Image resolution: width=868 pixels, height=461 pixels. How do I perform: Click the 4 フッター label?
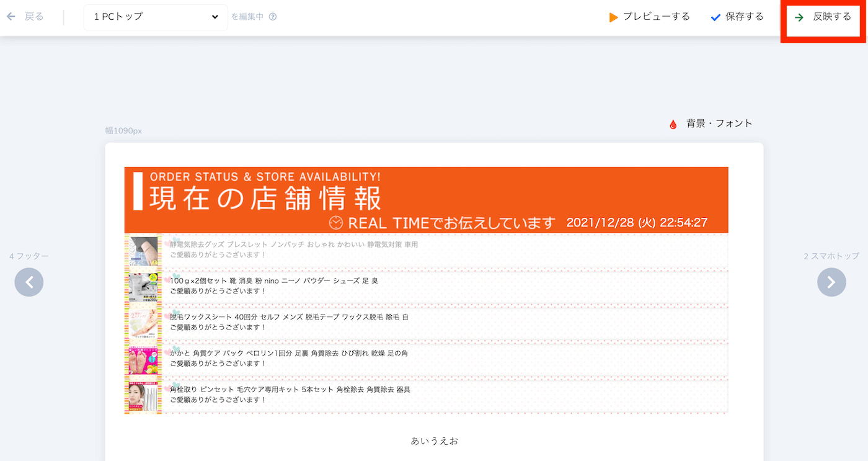pos(29,256)
